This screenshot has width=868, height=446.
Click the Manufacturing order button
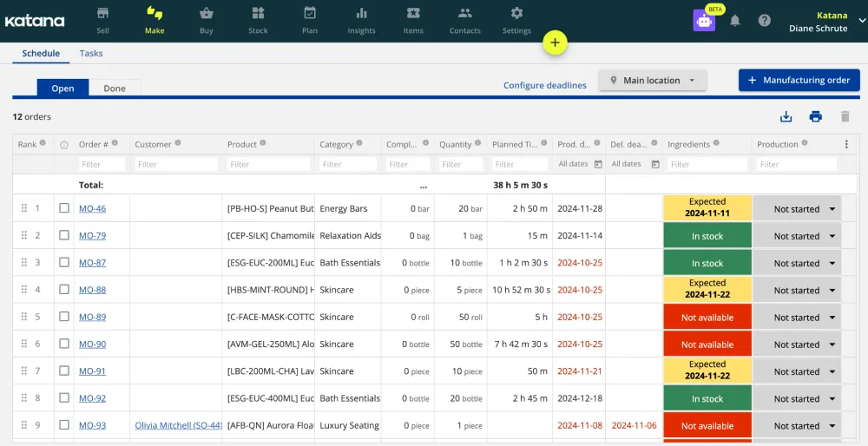pyautogui.click(x=799, y=81)
